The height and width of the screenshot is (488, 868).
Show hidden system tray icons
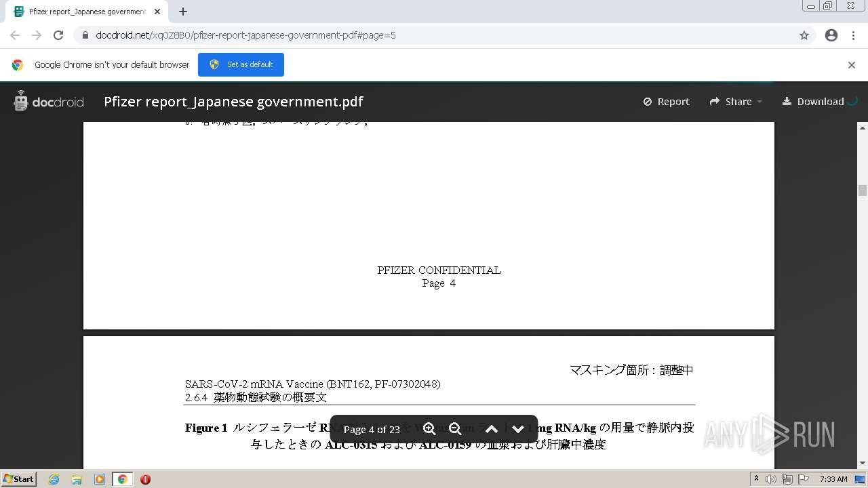click(x=756, y=479)
